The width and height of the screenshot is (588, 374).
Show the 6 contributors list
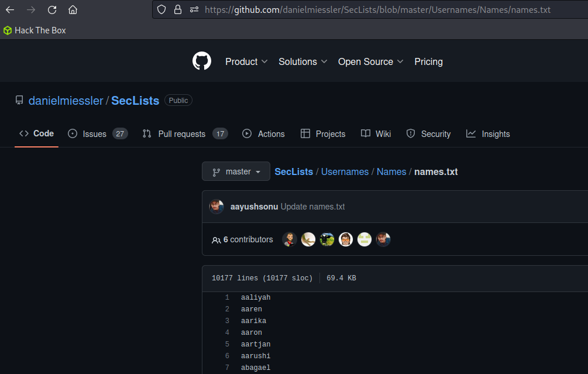pyautogui.click(x=242, y=240)
